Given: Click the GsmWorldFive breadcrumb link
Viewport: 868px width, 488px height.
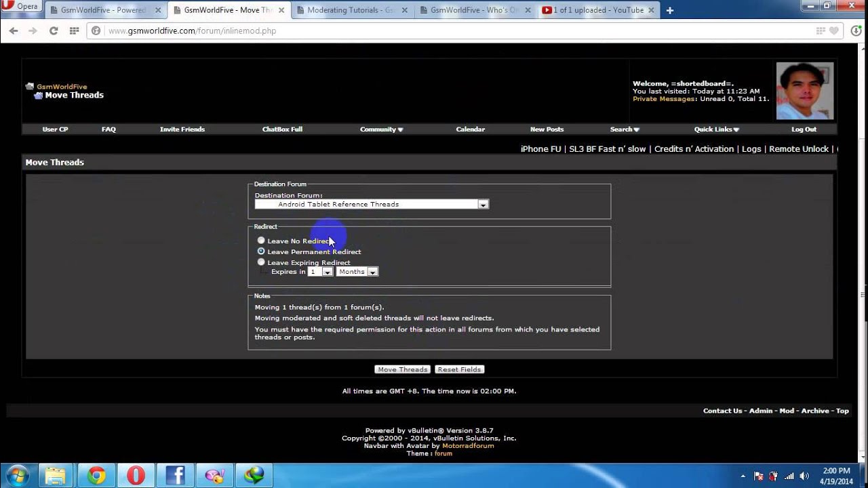Looking at the screenshot, I should 62,87.
